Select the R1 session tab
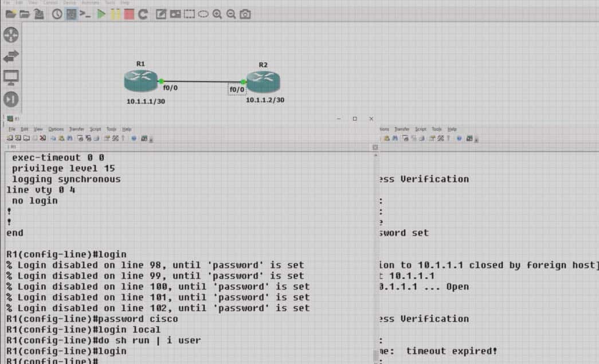The image size is (599, 364). coord(12,147)
